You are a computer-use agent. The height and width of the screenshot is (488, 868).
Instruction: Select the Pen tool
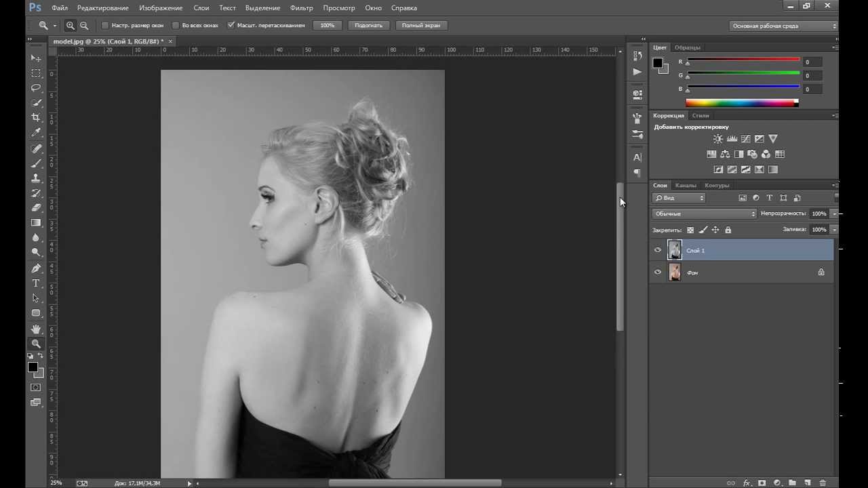click(x=36, y=268)
